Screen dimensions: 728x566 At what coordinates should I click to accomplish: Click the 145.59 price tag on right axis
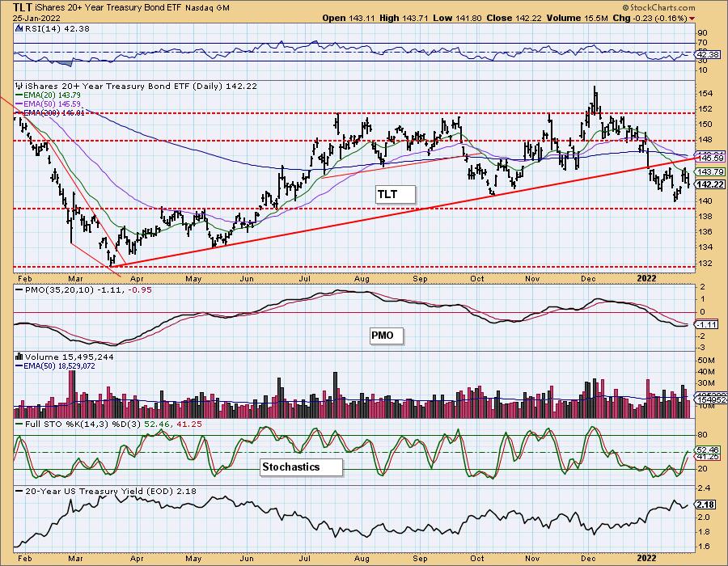click(x=711, y=158)
